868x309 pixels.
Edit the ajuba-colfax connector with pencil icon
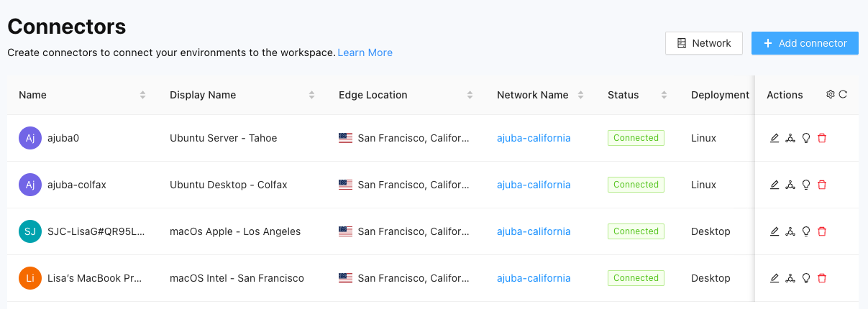pyautogui.click(x=775, y=185)
